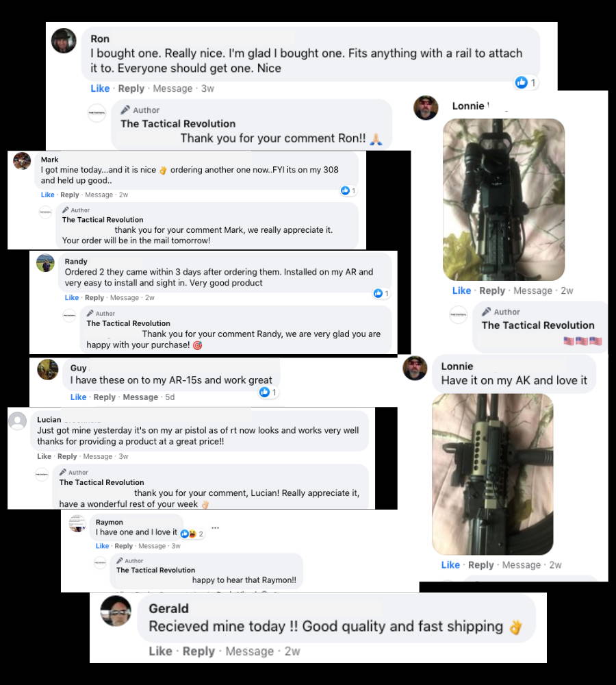616x685 pixels.
Task: Reply to Lonnie's AK comment
Action: (x=480, y=565)
